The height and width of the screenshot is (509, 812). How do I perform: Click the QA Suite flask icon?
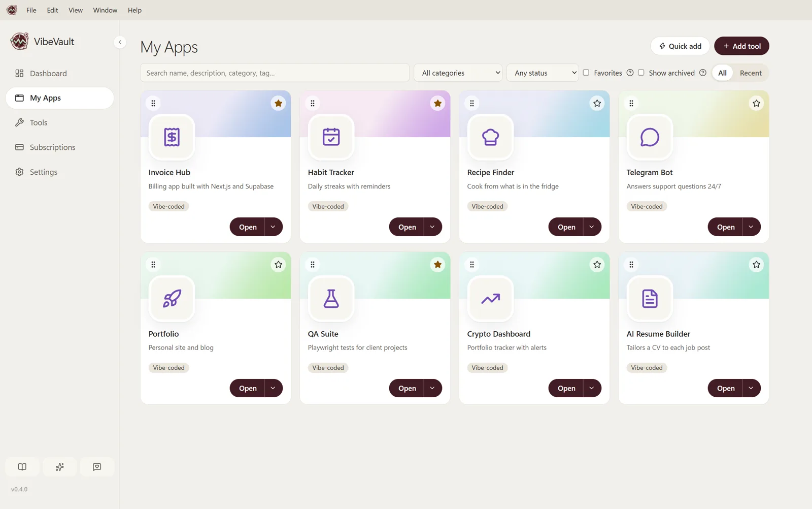point(331,299)
